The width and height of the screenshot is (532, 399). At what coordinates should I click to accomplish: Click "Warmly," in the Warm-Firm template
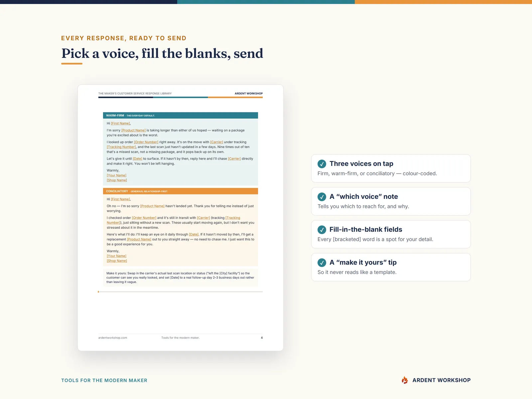tap(113, 171)
